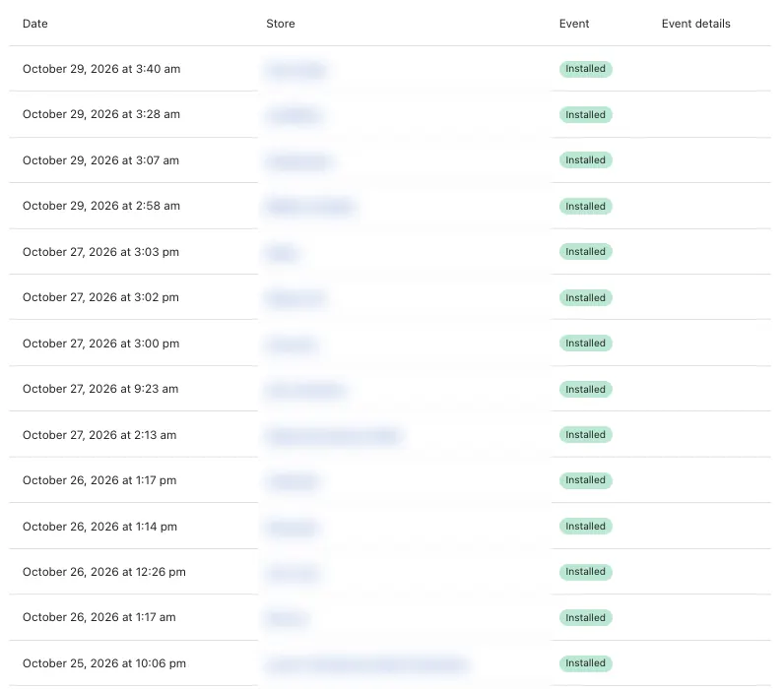Image resolution: width=784 pixels, height=689 pixels.
Task: Open blurred store link in 2:58 am row
Action: [x=311, y=207]
